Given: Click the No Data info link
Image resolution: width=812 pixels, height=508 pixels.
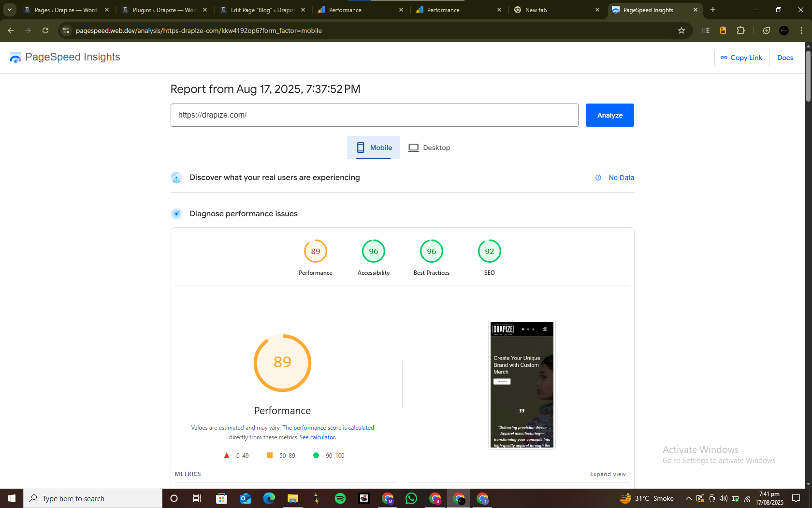Looking at the screenshot, I should pyautogui.click(x=614, y=178).
